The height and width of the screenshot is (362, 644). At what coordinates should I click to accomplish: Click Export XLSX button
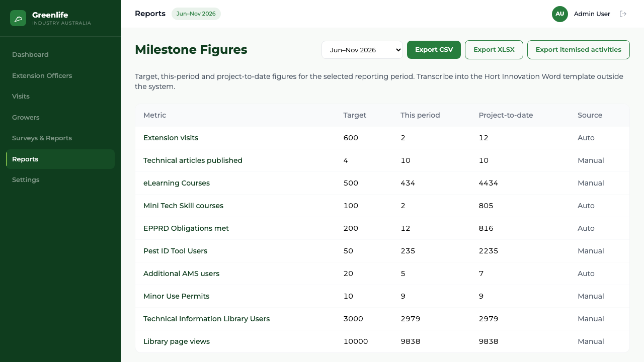click(494, 50)
